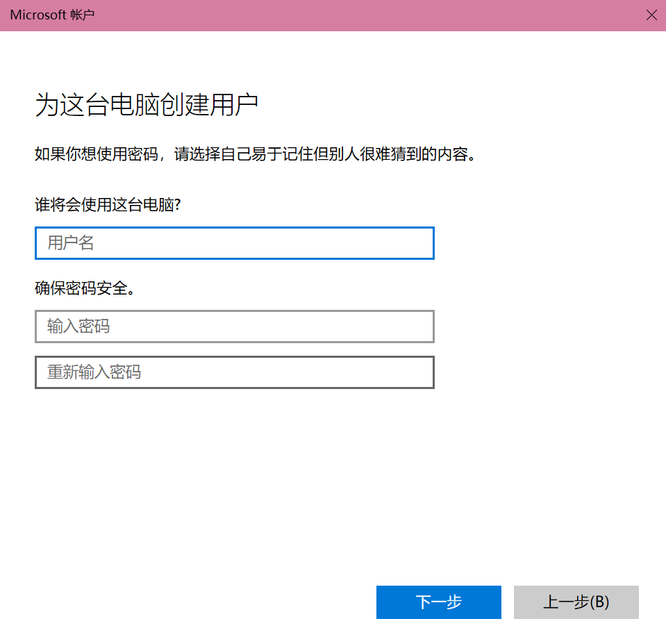666x644 pixels.
Task: Focus the 输入密码 password field
Action: tap(235, 327)
